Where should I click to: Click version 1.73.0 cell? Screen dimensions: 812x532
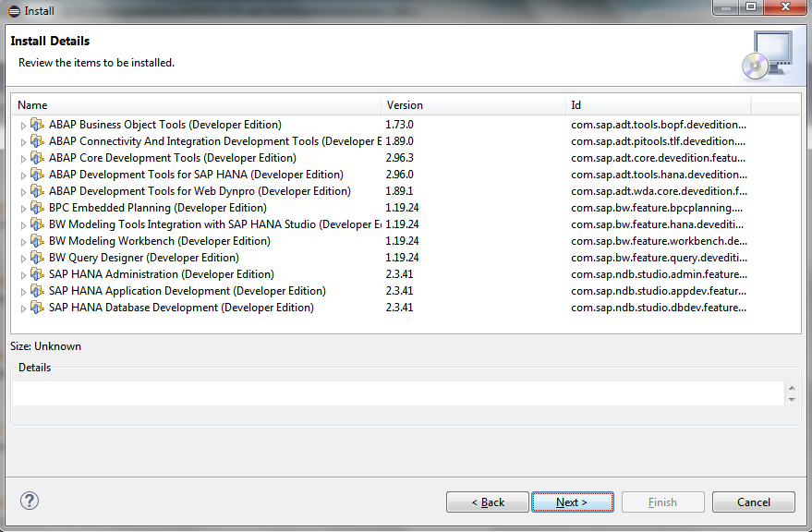click(399, 125)
